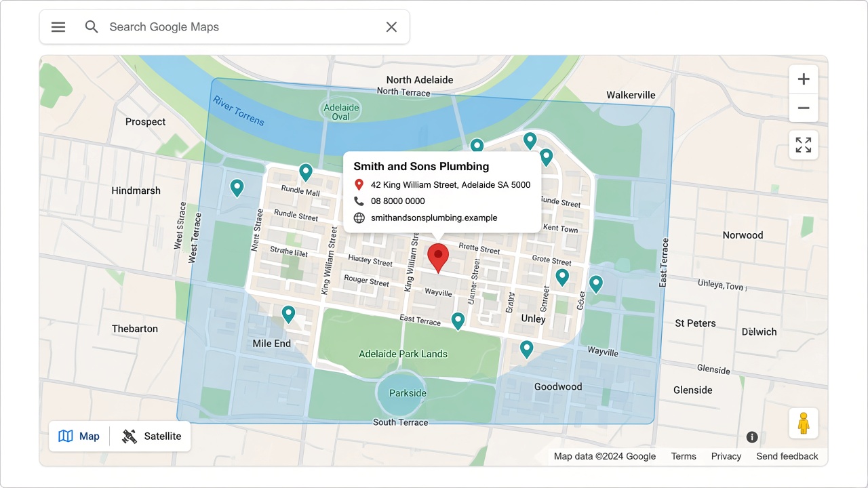This screenshot has width=868, height=488.
Task: Click the red address marker icon in the card
Action: point(359,184)
